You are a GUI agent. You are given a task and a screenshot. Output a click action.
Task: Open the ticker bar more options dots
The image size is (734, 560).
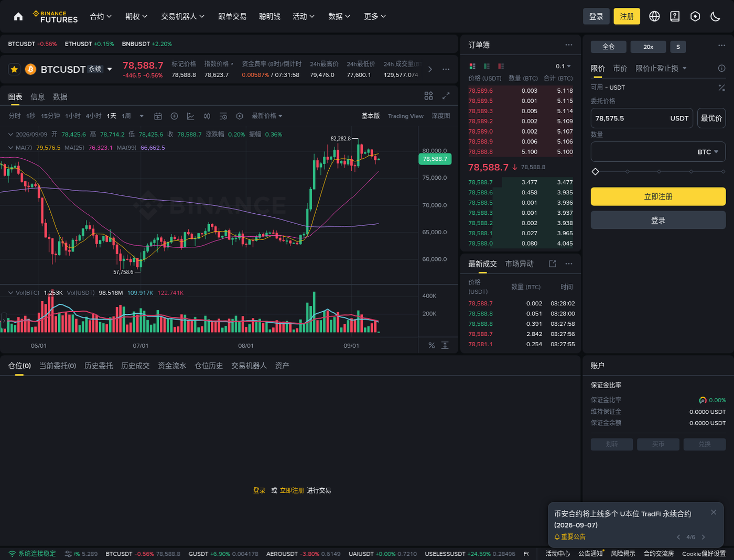pyautogui.click(x=446, y=69)
